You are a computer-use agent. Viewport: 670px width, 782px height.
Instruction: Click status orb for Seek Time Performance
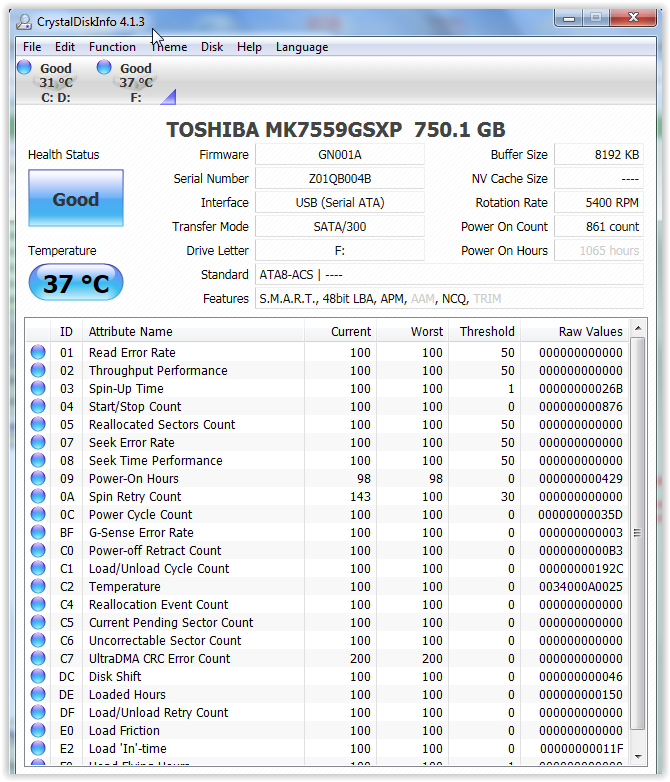click(38, 460)
